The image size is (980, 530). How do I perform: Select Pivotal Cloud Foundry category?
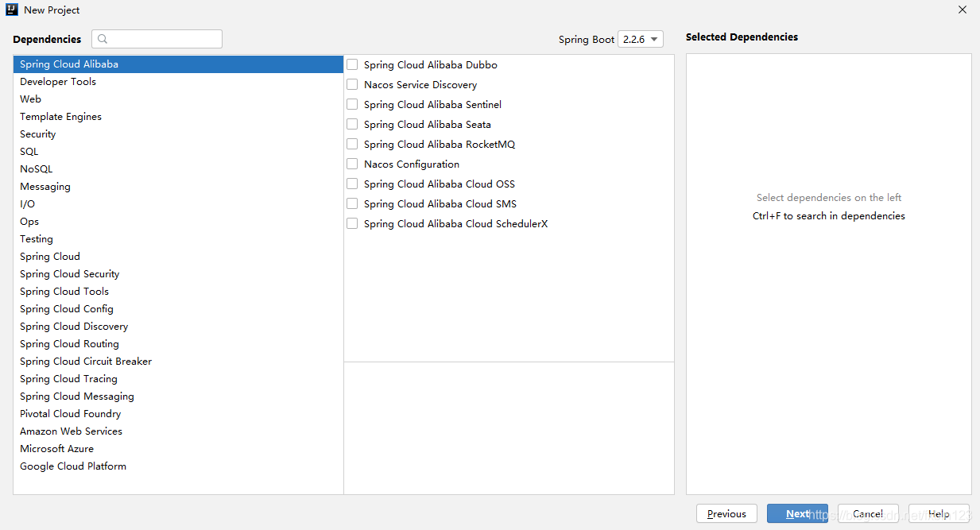click(x=178, y=414)
